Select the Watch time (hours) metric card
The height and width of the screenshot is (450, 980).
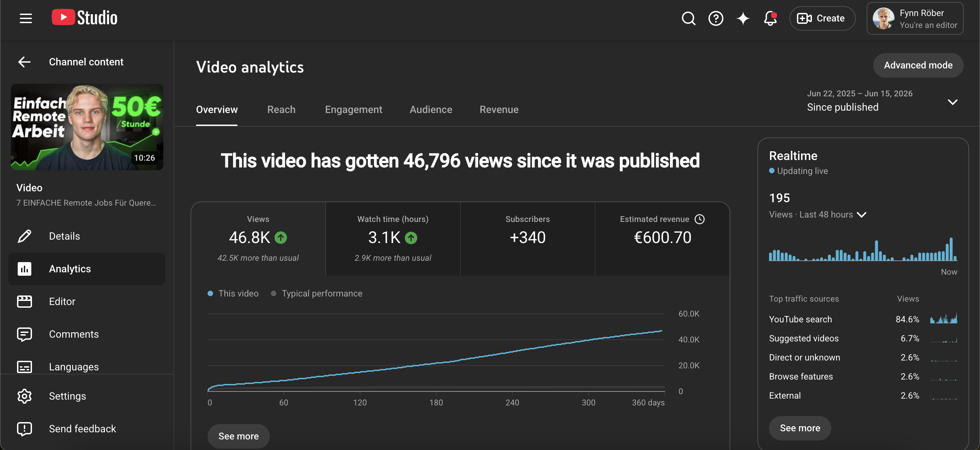tap(393, 239)
